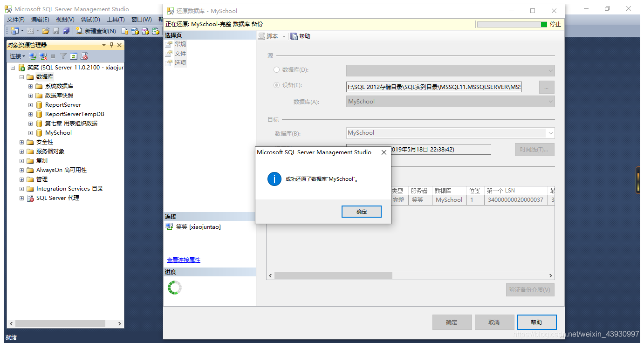The width and height of the screenshot is (644, 343).
Task: Open the 编辑(E) menu
Action: pyautogui.click(x=40, y=20)
